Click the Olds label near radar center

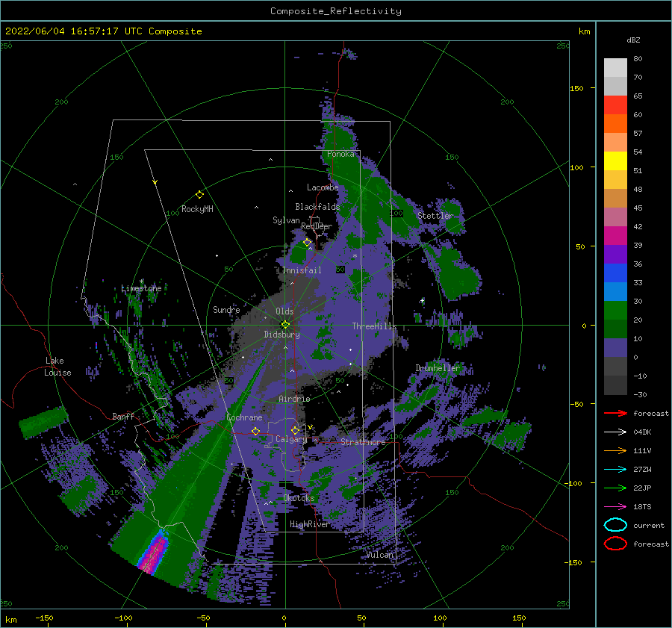pyautogui.click(x=284, y=311)
